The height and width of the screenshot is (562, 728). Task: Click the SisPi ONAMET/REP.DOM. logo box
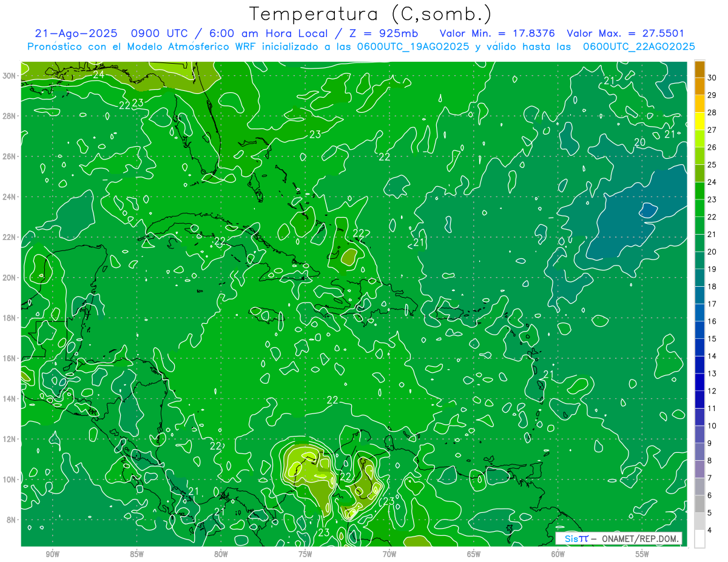619,538
